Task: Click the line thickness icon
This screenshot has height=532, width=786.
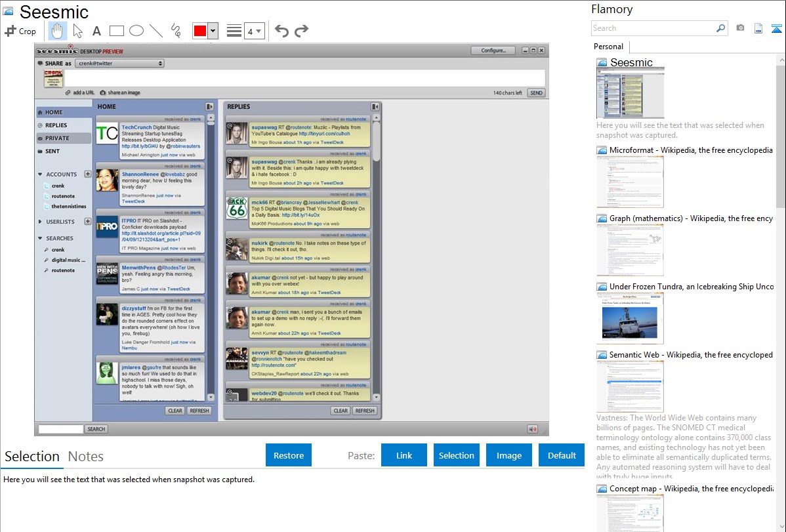Action: tap(234, 31)
